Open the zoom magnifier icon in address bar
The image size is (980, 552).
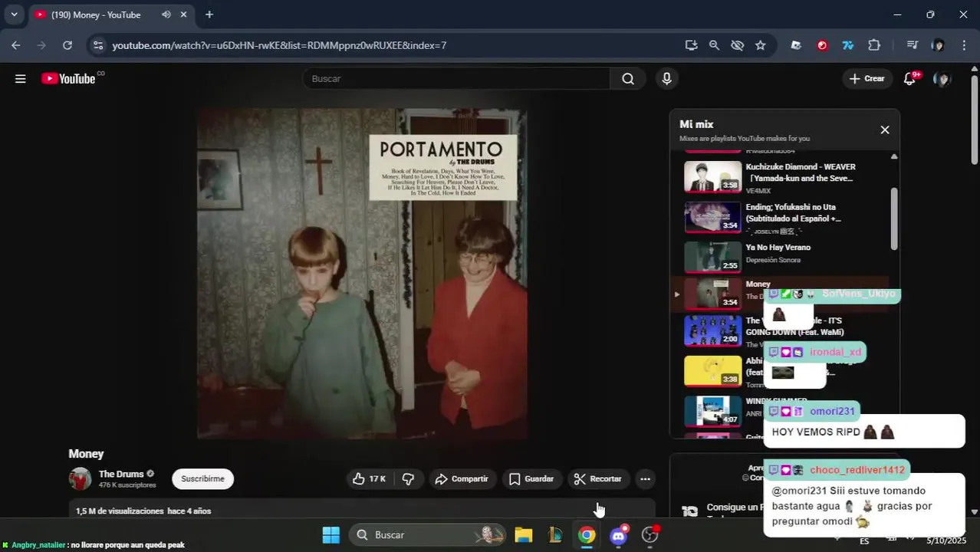715,45
